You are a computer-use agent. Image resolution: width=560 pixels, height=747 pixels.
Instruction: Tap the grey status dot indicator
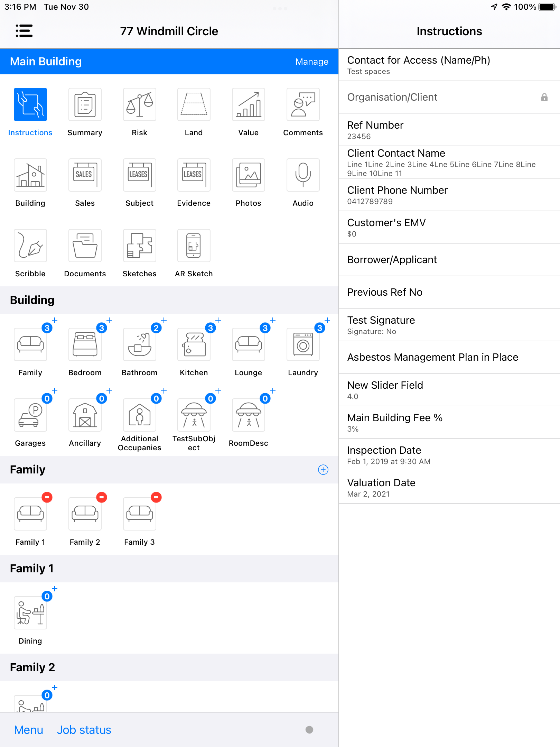click(309, 730)
